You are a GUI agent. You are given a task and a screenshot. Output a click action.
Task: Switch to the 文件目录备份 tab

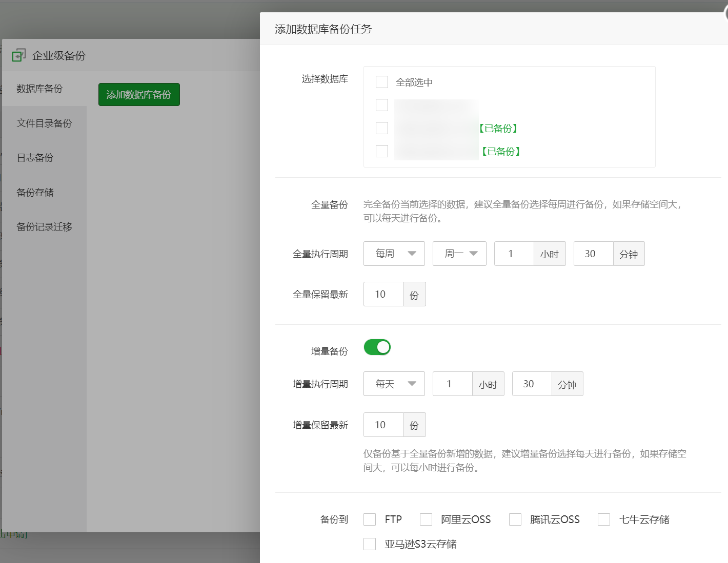(x=44, y=123)
